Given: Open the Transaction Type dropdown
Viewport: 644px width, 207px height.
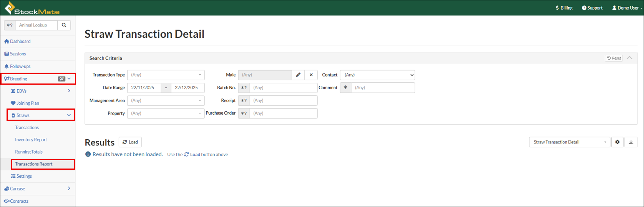Looking at the screenshot, I should (166, 75).
